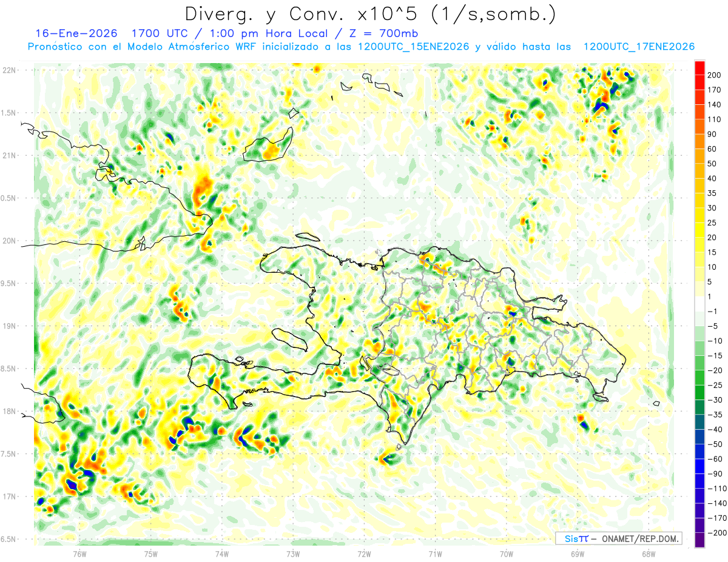
Task: Click the '7.5N' latitude label
Action: pyautogui.click(x=8, y=454)
